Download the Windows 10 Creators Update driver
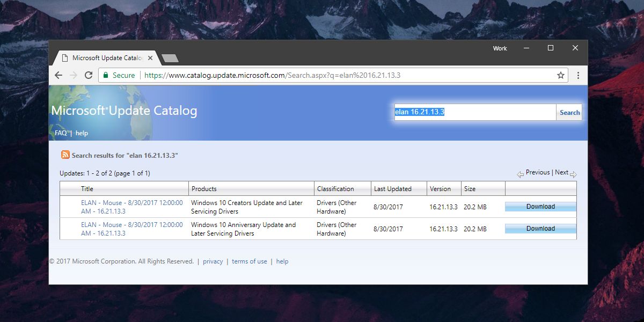644x322 pixels. click(x=540, y=207)
